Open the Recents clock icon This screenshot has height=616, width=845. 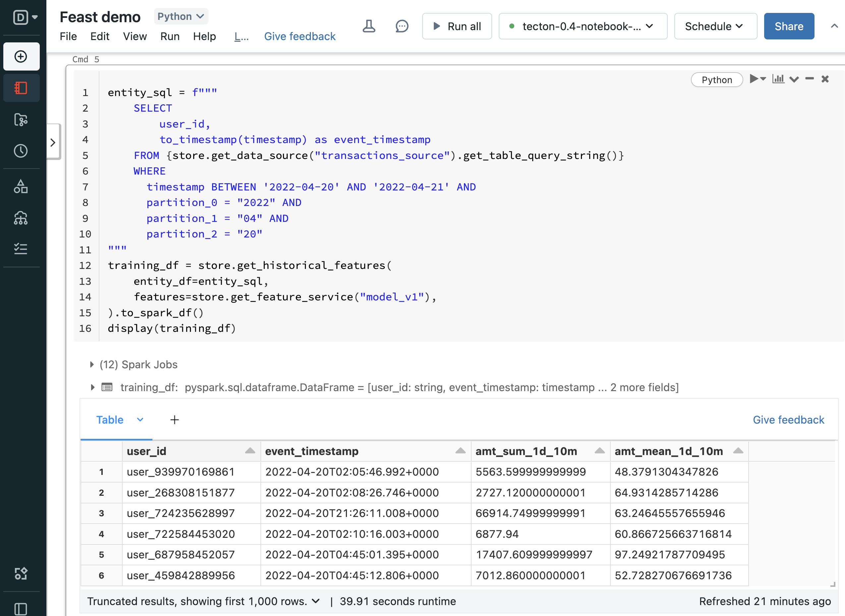[21, 151]
